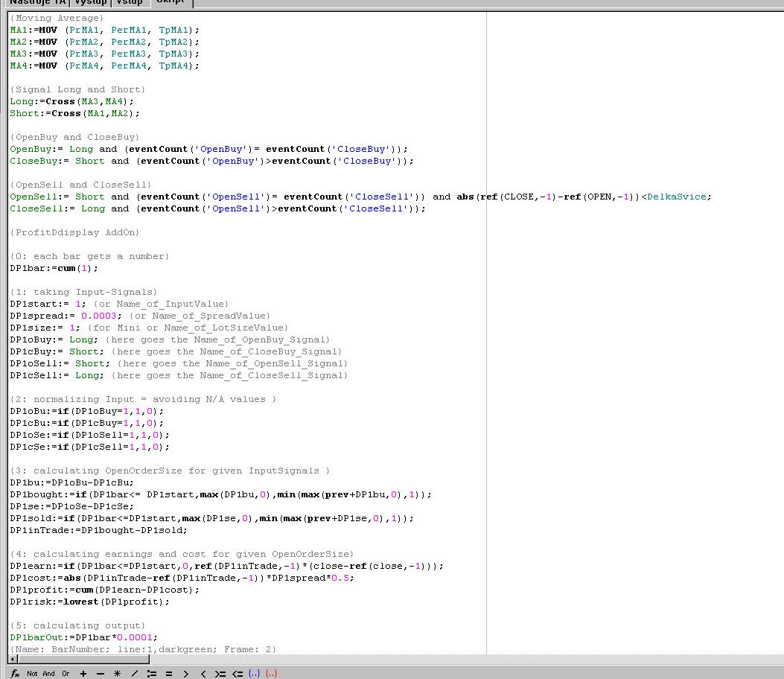Click the horizontal scrollbar left arrow
784x679 pixels.
click(x=13, y=660)
